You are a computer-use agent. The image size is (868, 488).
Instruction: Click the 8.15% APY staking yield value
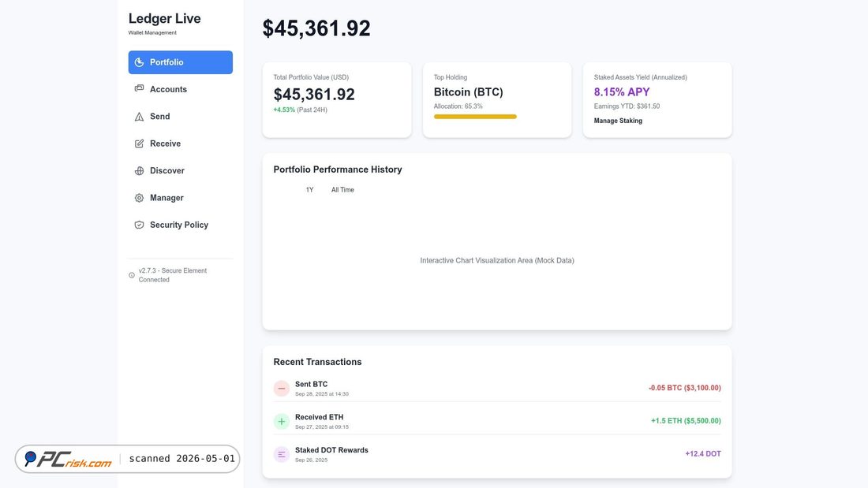point(622,92)
